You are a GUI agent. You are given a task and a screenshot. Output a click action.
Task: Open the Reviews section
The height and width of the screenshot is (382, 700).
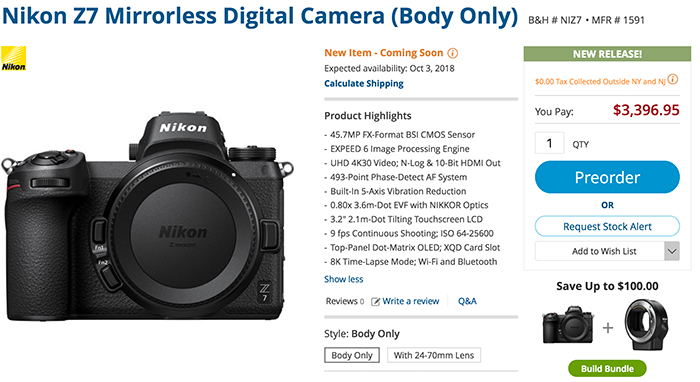[345, 301]
